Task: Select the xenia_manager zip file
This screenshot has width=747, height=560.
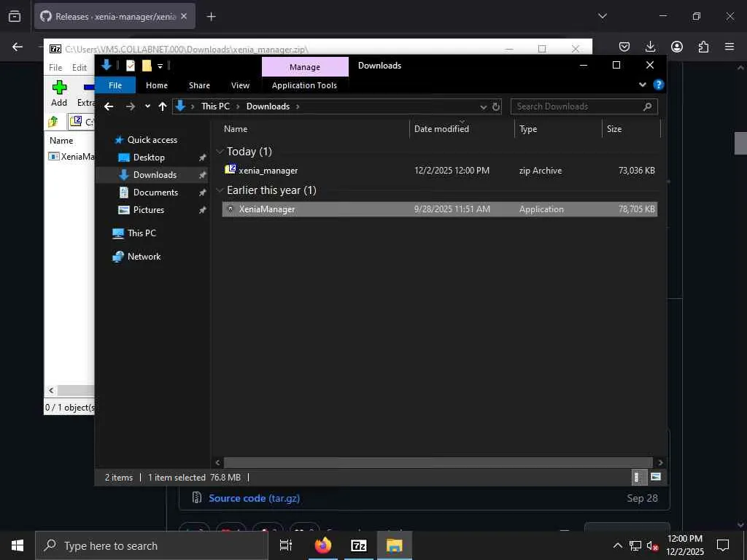Action: click(x=439, y=171)
